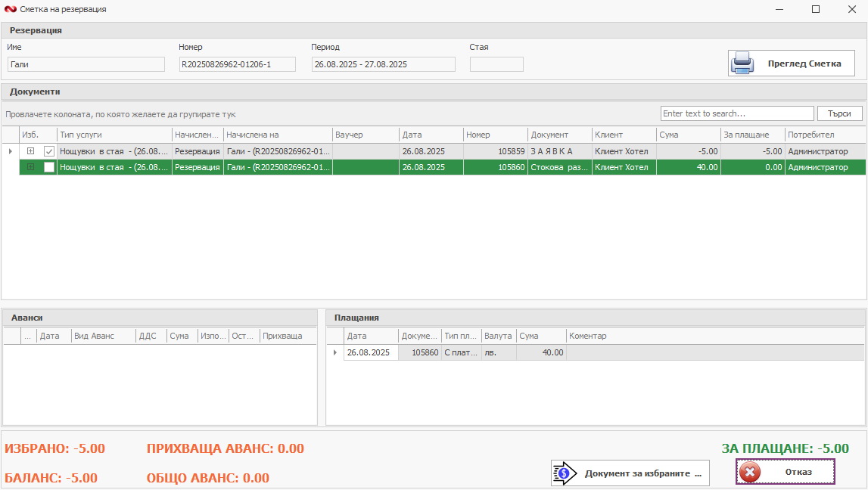Screen dimensions: 868x490
Task: Sort by the Сума column header in Документи
Action: tap(688, 135)
